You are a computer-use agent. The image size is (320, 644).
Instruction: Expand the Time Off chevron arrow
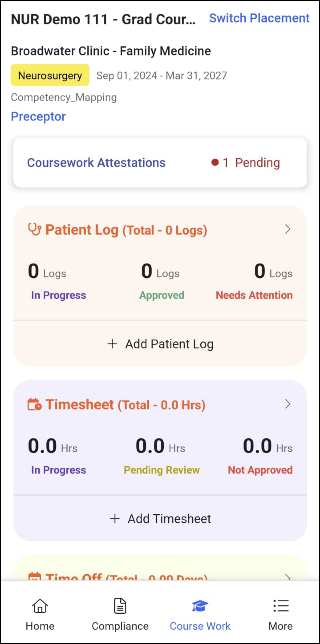288,577
